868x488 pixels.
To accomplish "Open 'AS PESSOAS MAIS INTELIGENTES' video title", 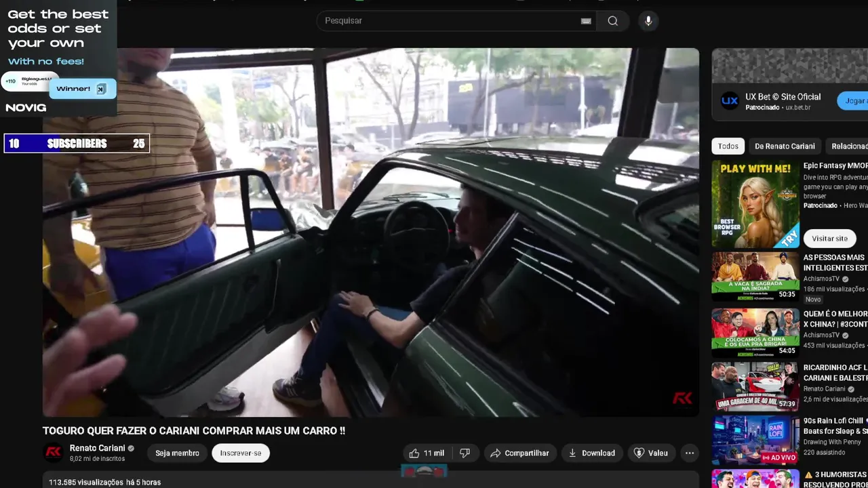I will 835,262.
